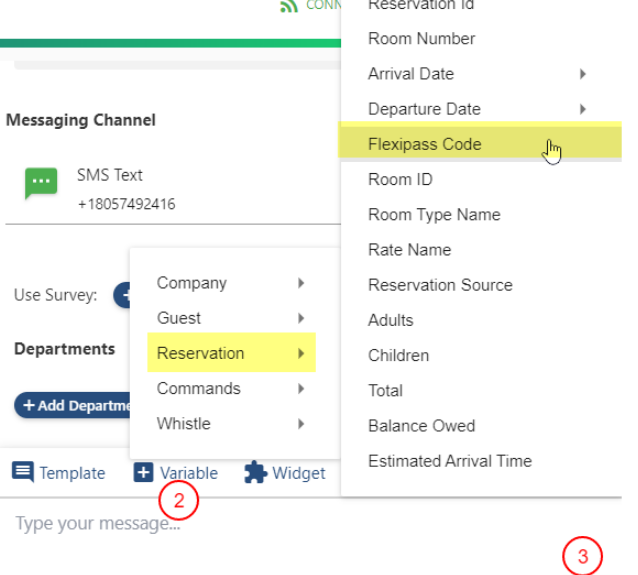Open the Arrival Date submenu arrow
Viewport: 638px width, 575px height.
tap(582, 74)
